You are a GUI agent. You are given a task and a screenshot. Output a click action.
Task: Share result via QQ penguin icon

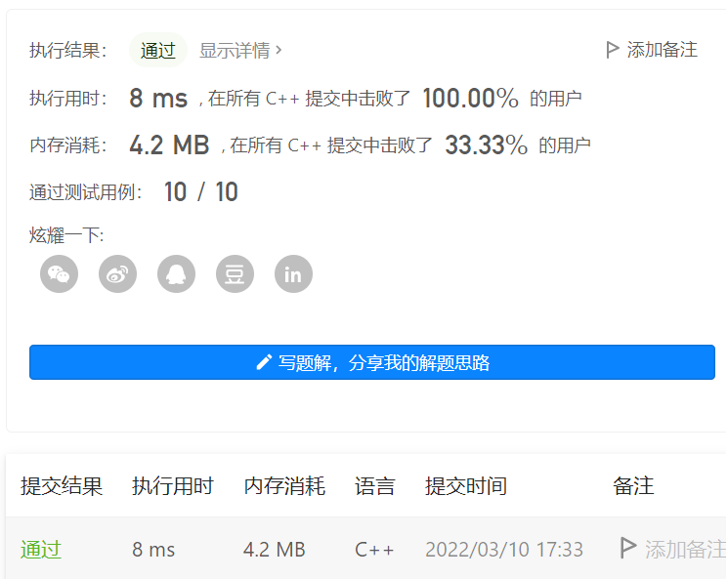tap(176, 273)
